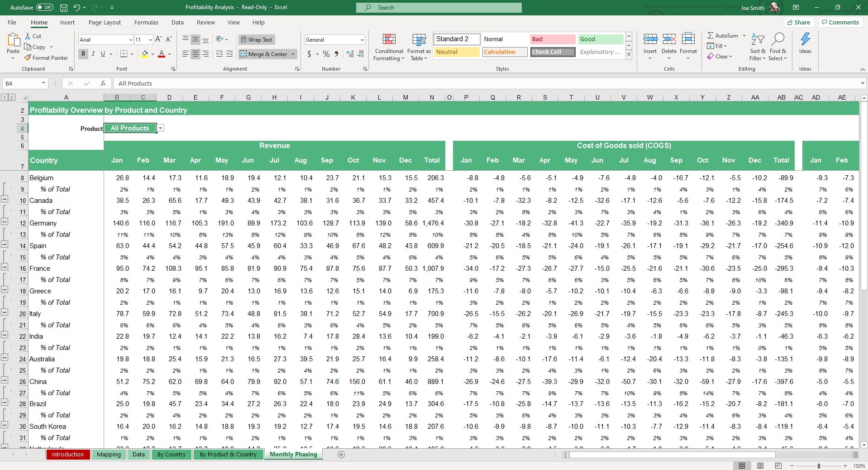This screenshot has height=470, width=868.
Task: Apply Percent Style format
Action: pyautogui.click(x=326, y=54)
